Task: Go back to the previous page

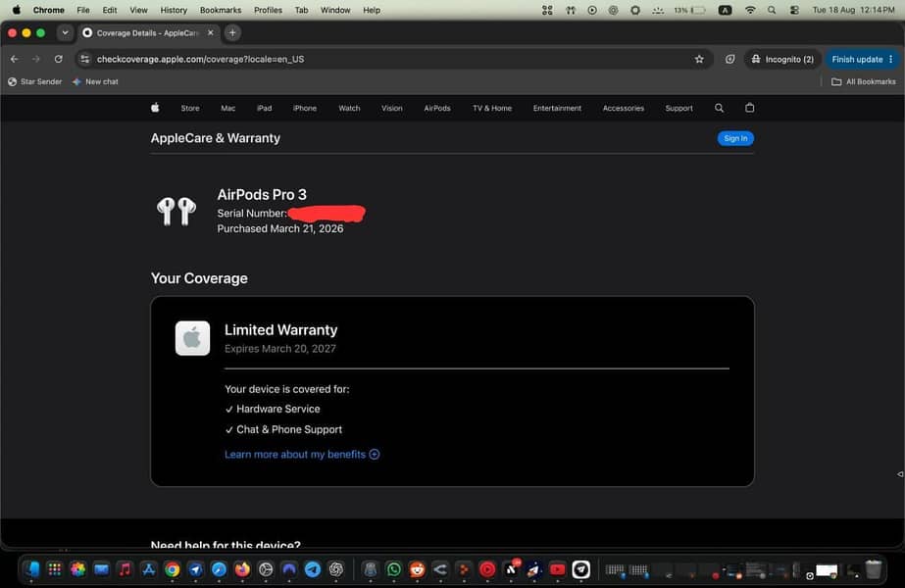Action: (15, 59)
